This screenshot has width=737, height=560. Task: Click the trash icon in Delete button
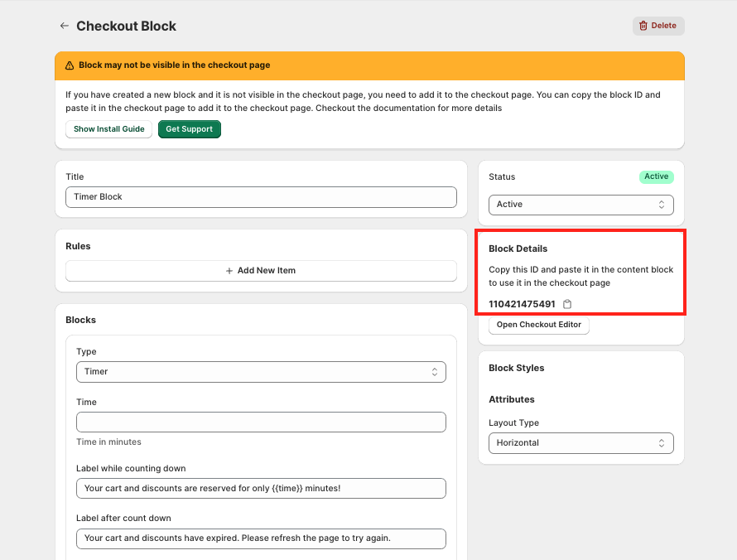point(643,26)
